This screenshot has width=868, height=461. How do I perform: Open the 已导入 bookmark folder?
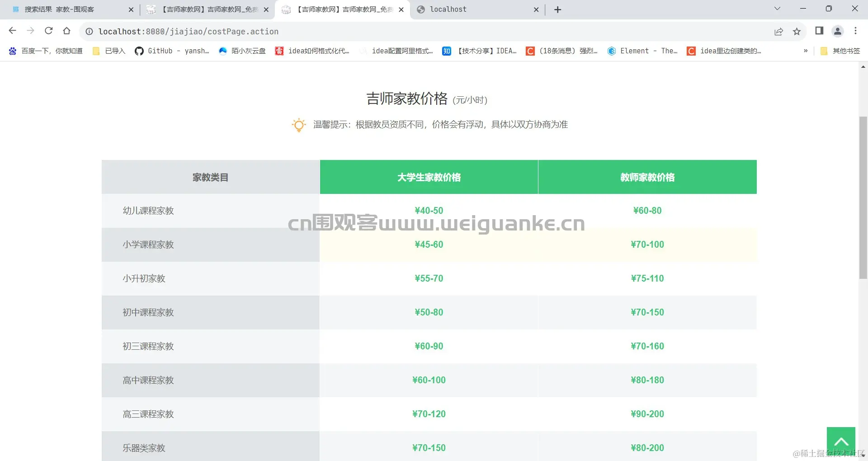click(109, 51)
